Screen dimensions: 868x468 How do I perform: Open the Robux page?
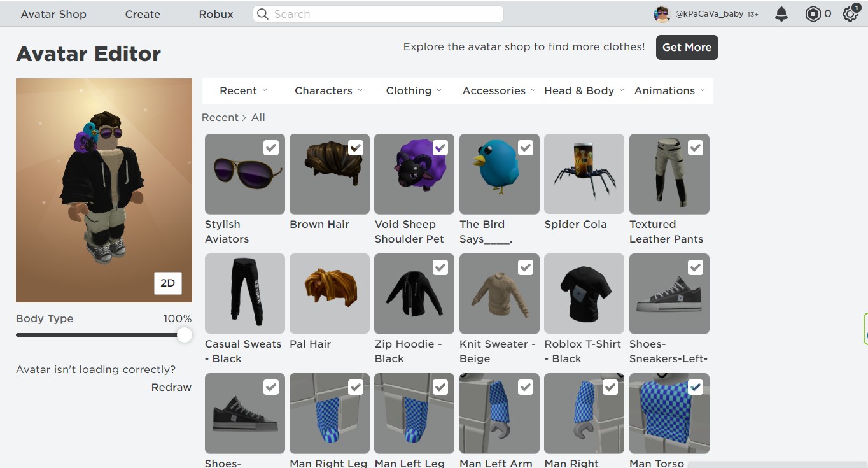click(x=216, y=14)
